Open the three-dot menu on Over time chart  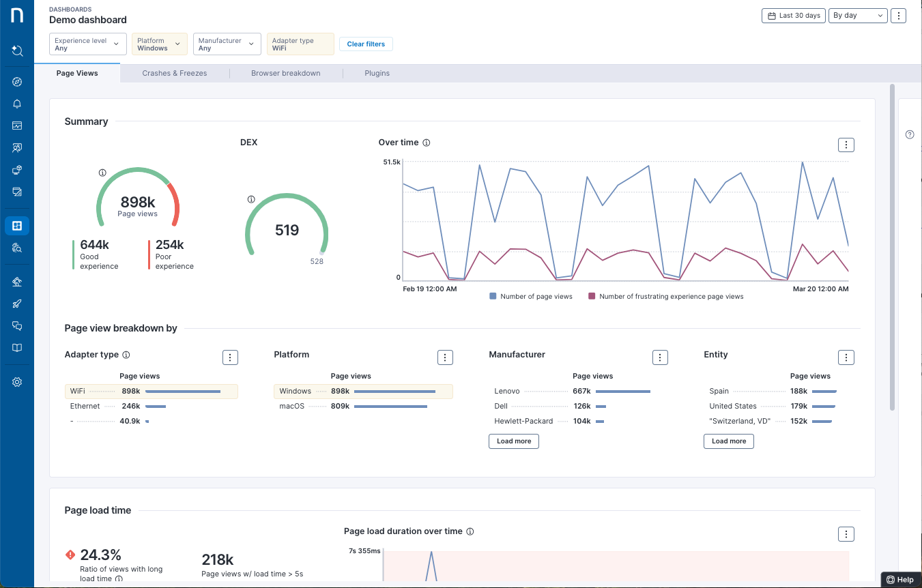click(846, 145)
